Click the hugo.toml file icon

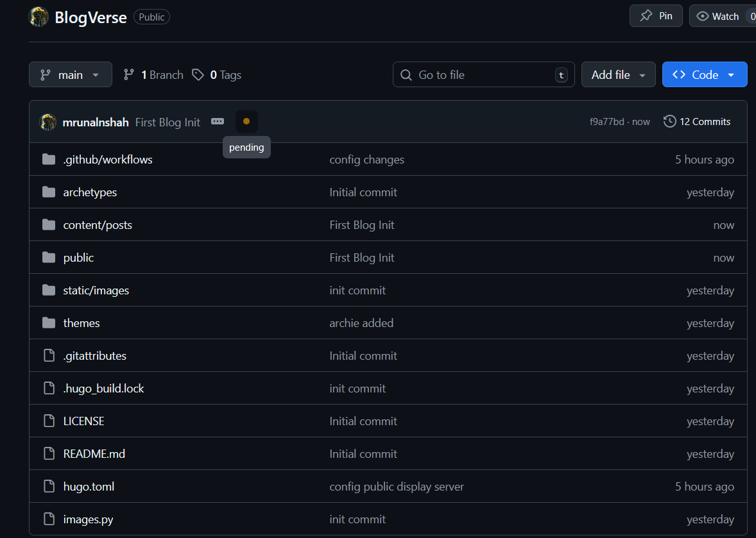[49, 486]
